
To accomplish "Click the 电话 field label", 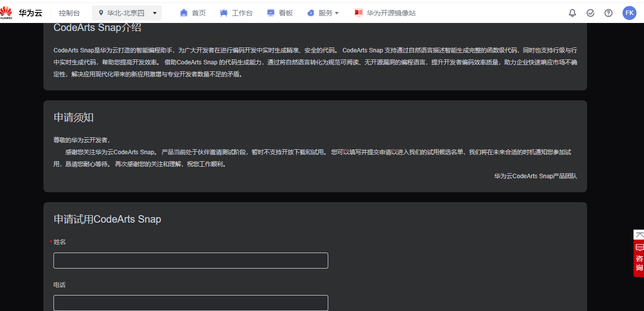I will click(60, 285).
